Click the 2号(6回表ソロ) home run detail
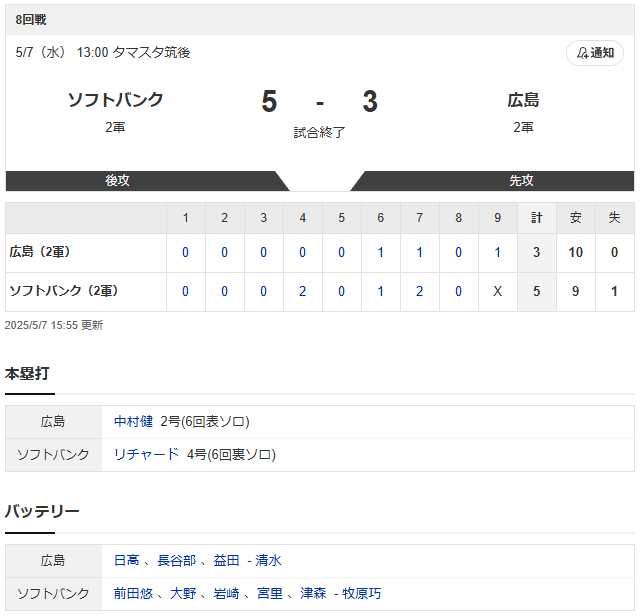 pyautogui.click(x=205, y=421)
